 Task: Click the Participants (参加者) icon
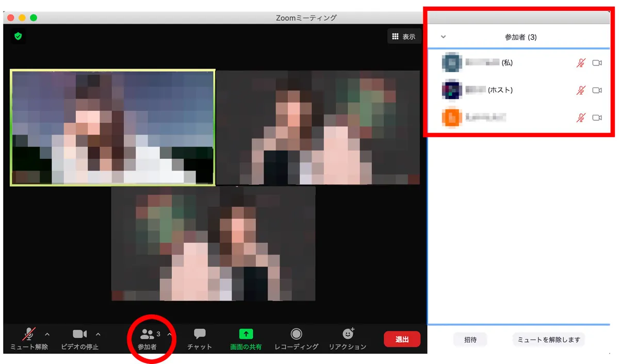pos(148,335)
